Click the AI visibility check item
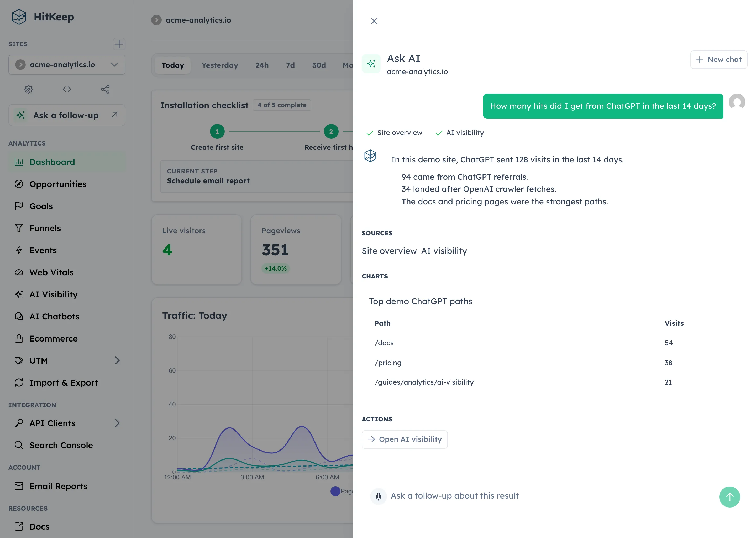Image resolution: width=756 pixels, height=538 pixels. [459, 133]
